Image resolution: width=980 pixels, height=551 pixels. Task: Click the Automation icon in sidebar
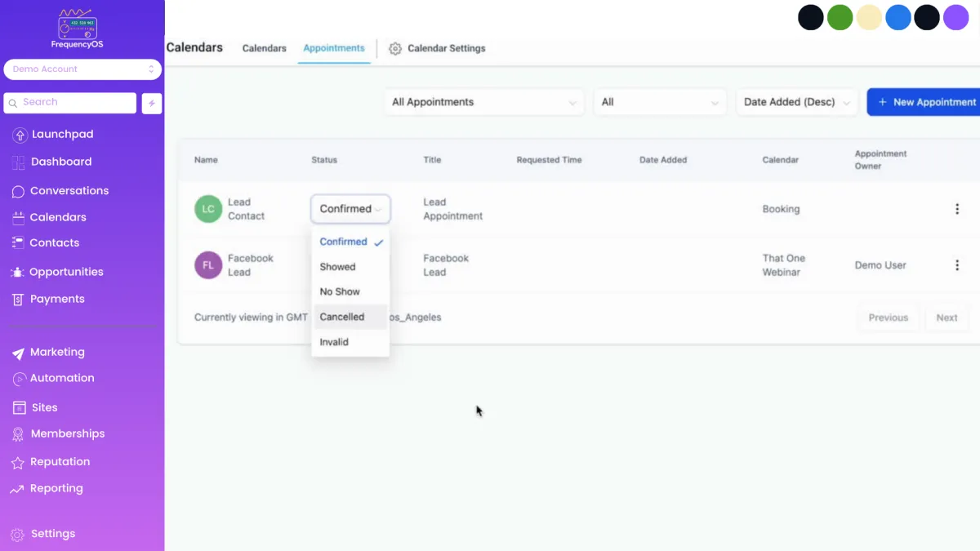pos(19,379)
